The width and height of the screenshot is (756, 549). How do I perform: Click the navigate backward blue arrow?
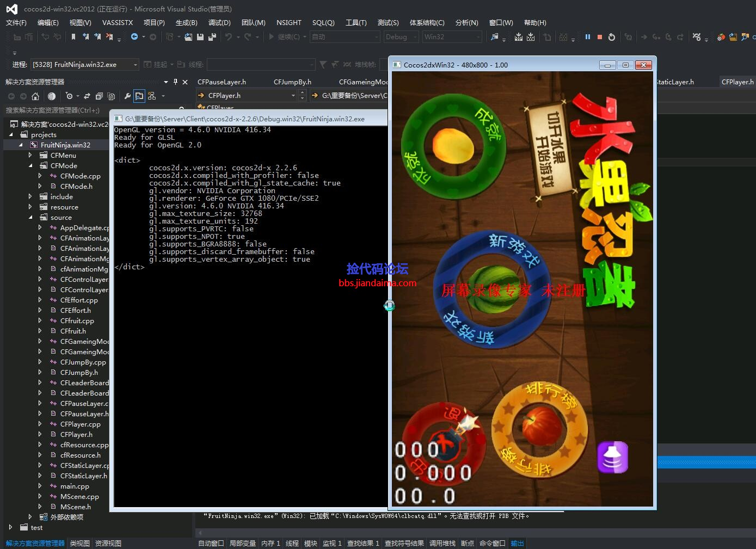(x=134, y=36)
